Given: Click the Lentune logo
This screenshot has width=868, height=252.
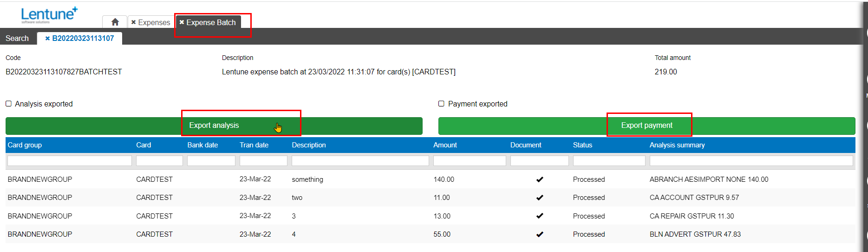Looking at the screenshot, I should pos(49,15).
